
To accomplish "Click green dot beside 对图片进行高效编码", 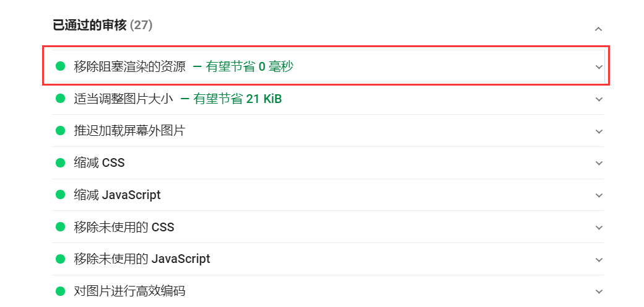I will coord(60,291).
